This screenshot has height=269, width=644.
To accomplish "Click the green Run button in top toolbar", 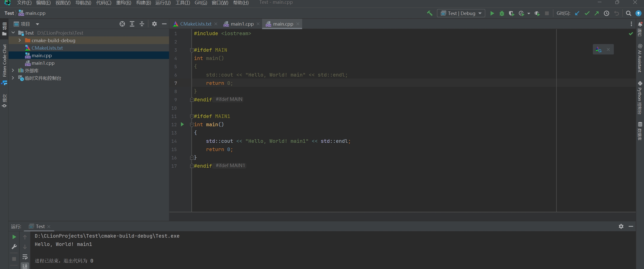I will (x=492, y=13).
